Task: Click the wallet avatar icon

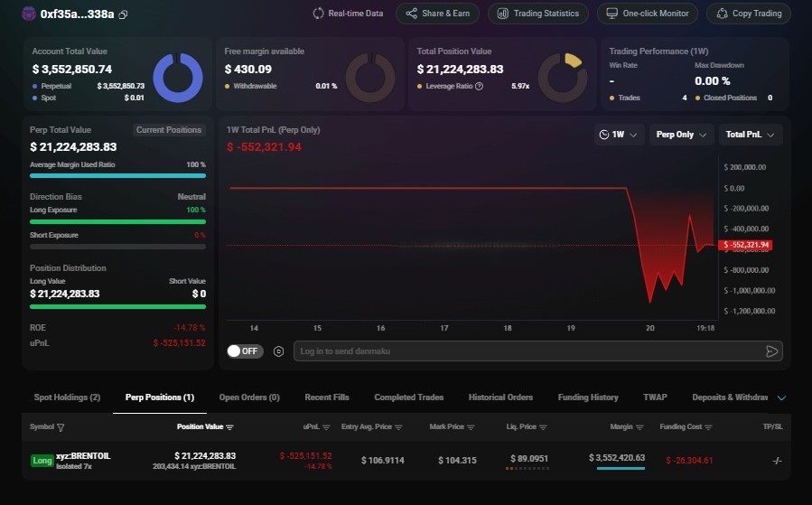Action: tap(29, 14)
